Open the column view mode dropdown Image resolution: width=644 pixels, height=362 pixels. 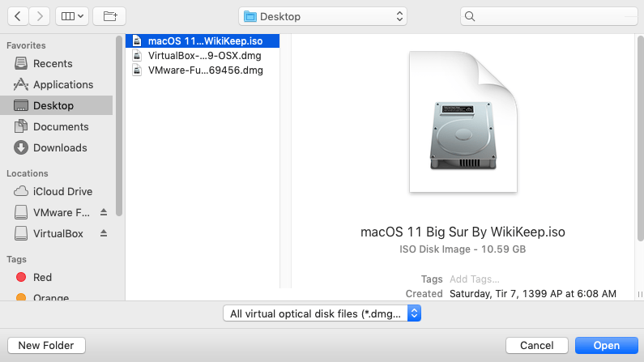pos(72,16)
